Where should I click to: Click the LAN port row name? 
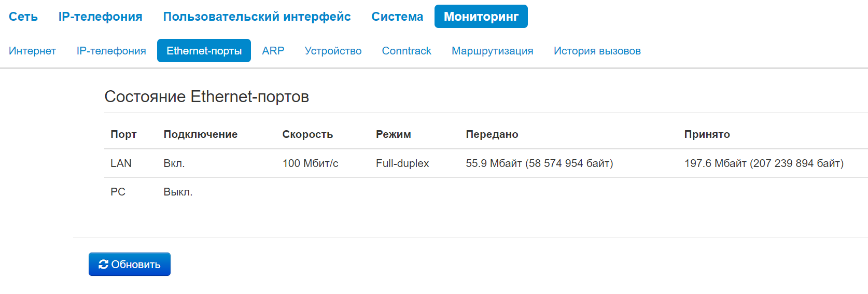(121, 163)
